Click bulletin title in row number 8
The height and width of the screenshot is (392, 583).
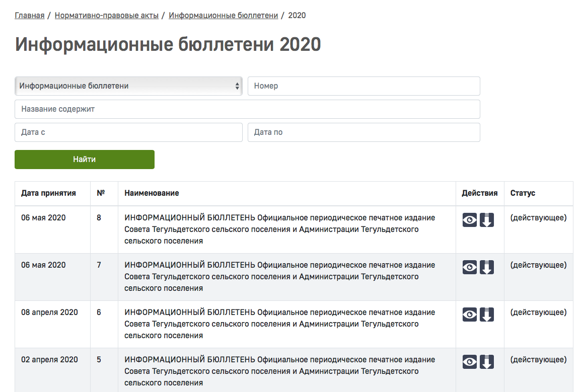(279, 229)
